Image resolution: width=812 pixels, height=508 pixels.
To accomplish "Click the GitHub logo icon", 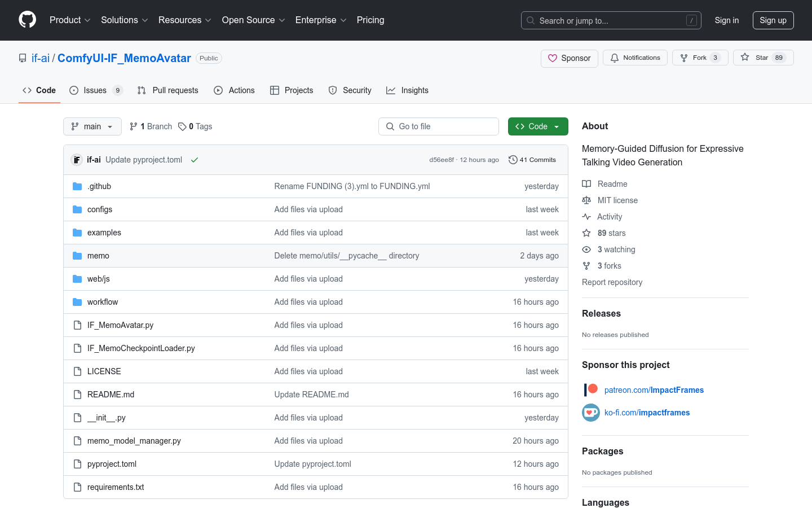I will (27, 20).
